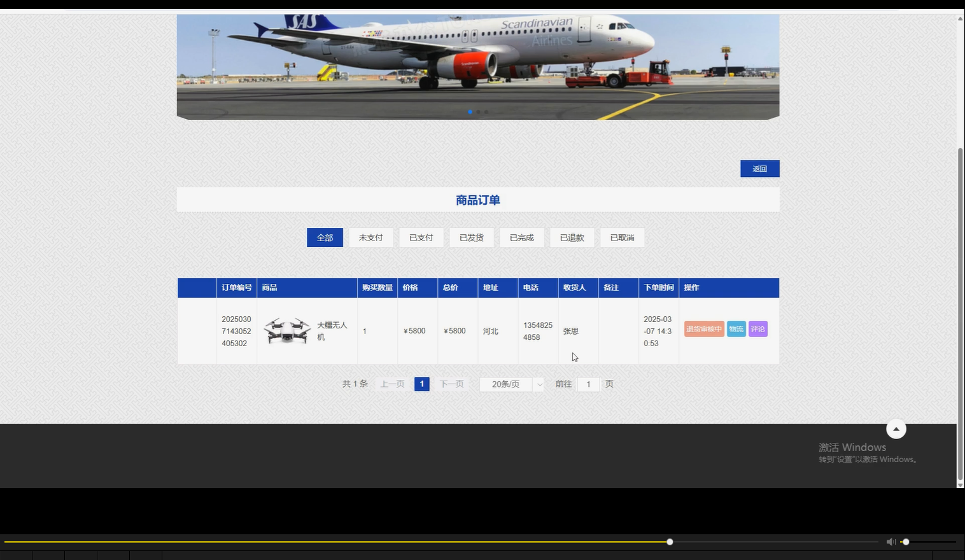This screenshot has height=560, width=965.
Task: Click the phone number 13548254858
Action: [x=538, y=331]
